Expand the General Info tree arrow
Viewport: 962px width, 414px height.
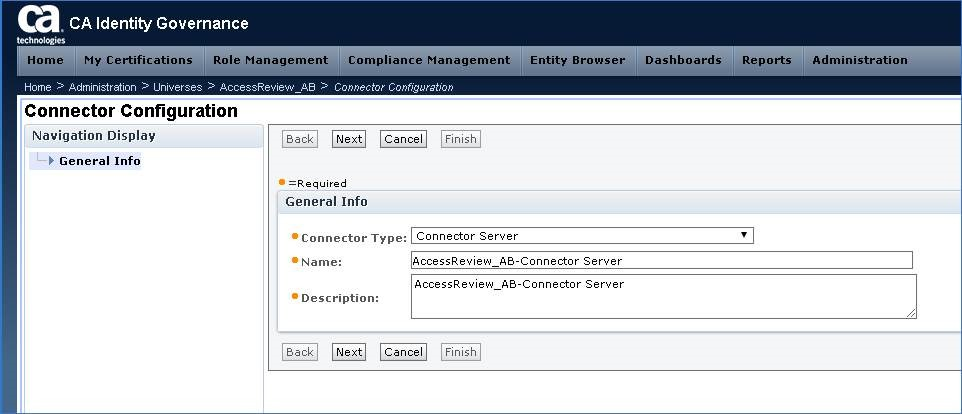(52, 161)
